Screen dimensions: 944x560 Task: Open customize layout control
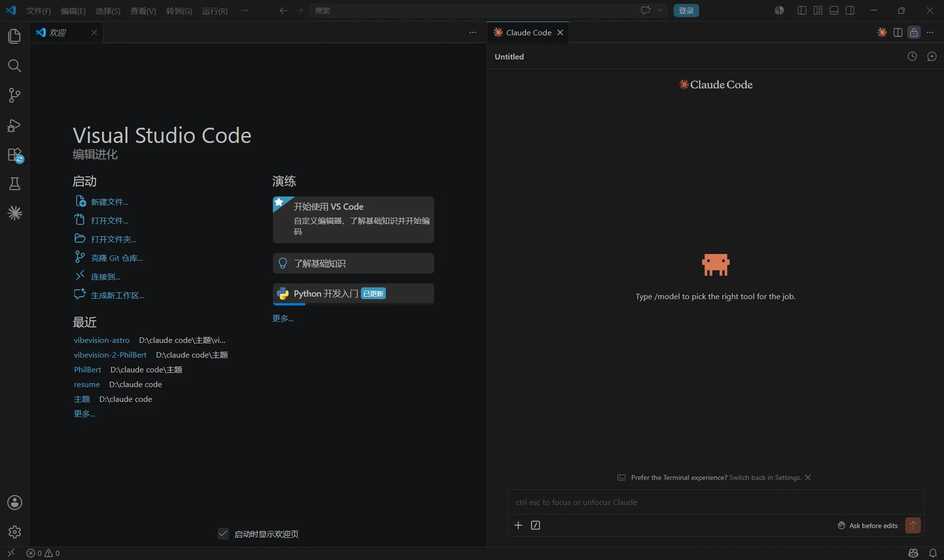tap(818, 10)
